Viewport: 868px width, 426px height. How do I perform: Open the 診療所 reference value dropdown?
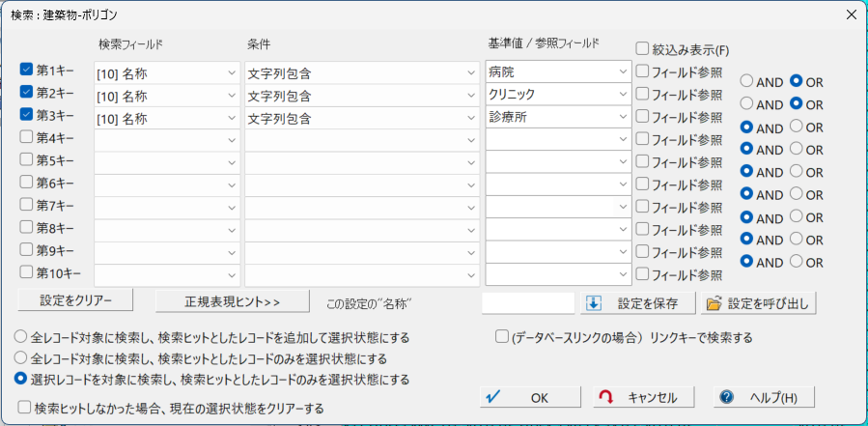(623, 118)
